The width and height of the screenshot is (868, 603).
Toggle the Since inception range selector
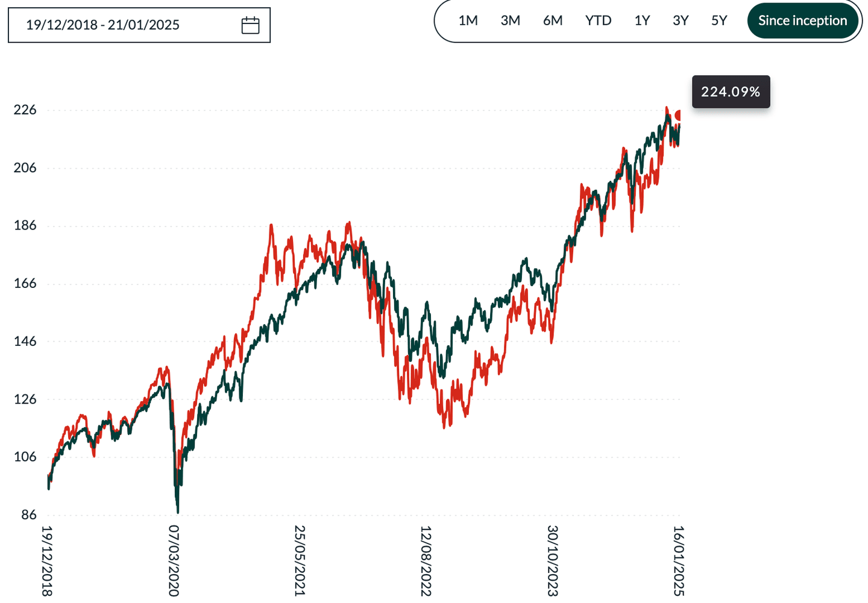(802, 20)
